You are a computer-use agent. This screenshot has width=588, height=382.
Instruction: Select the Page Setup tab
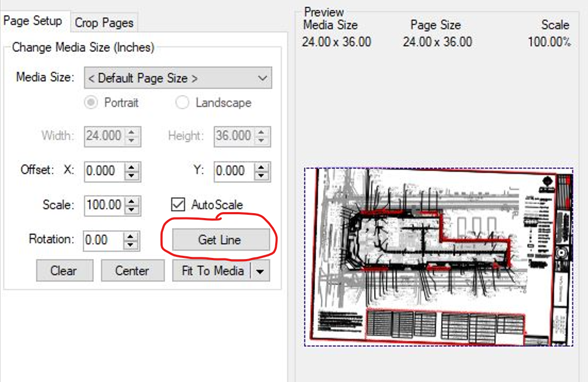33,21
